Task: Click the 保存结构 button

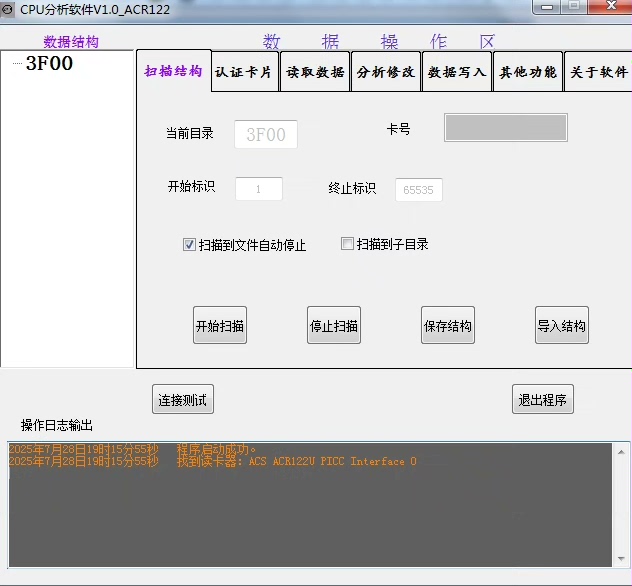Action: (448, 325)
